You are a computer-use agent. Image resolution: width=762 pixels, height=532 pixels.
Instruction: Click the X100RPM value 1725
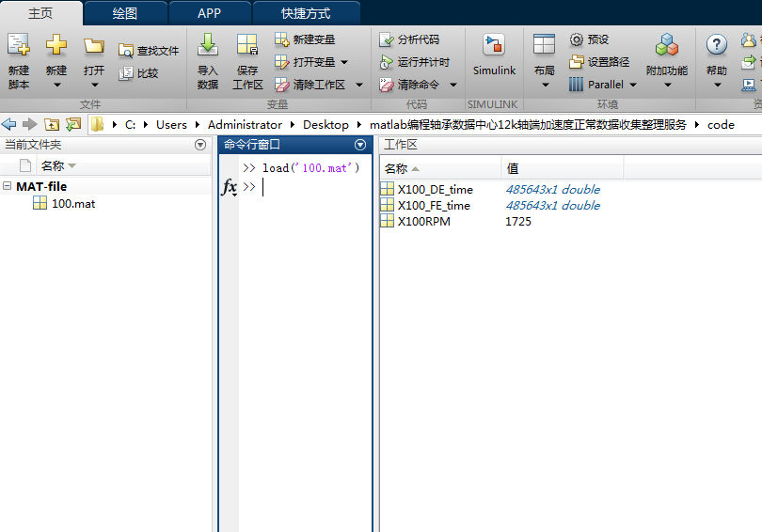518,221
